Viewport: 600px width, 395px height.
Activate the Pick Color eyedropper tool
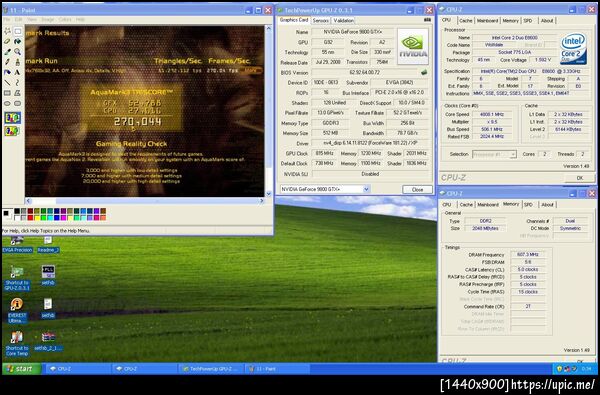pos(7,51)
